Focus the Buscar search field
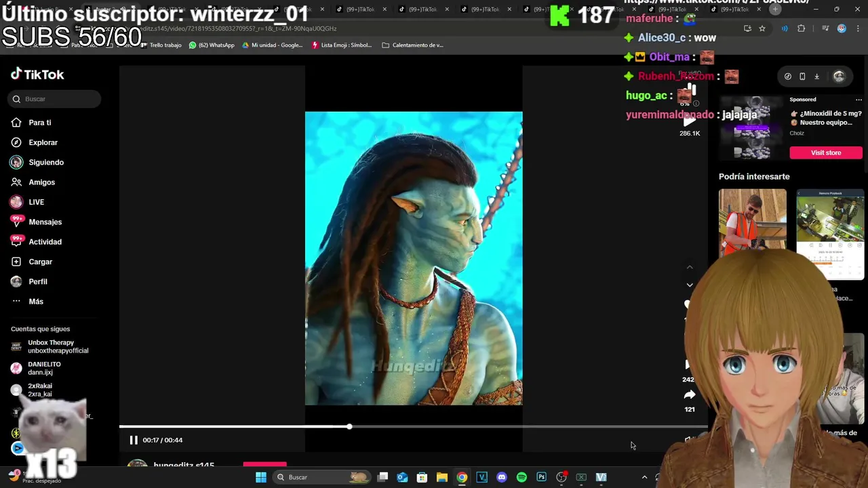The image size is (868, 488). (x=55, y=99)
